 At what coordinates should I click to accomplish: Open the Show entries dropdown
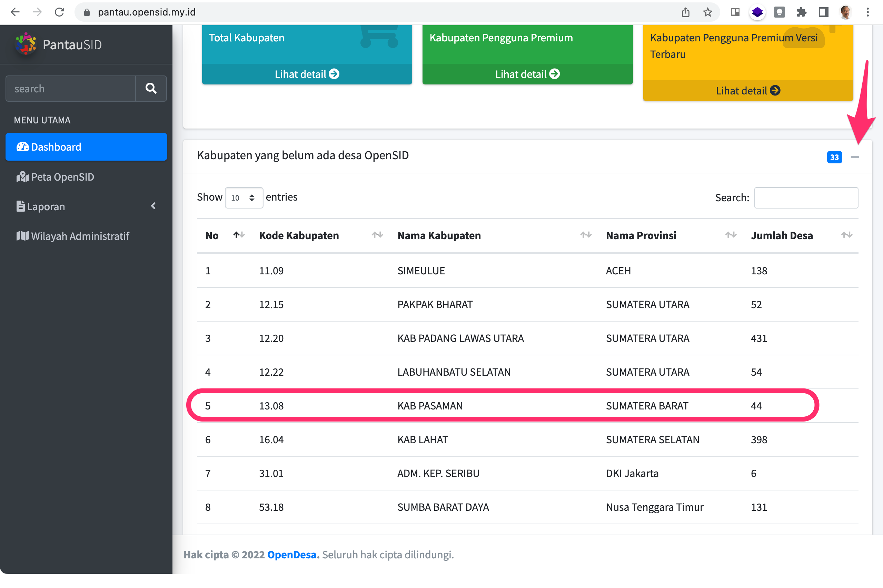tap(244, 197)
